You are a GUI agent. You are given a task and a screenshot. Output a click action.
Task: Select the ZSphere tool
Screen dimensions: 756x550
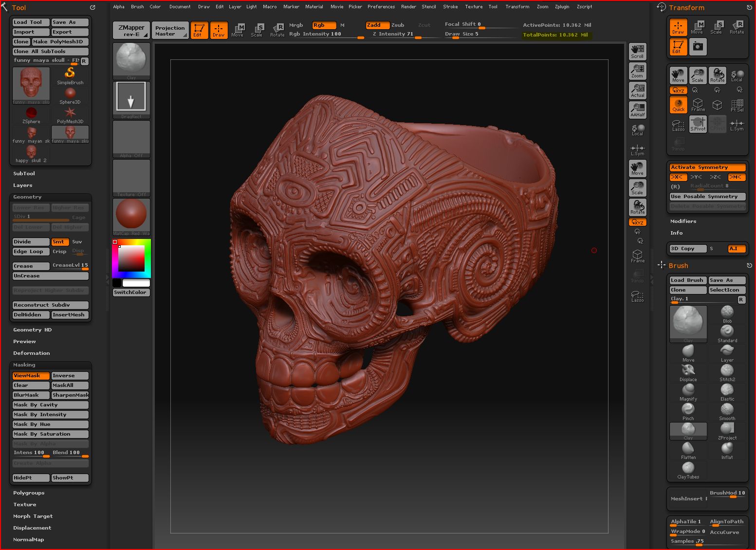point(31,115)
